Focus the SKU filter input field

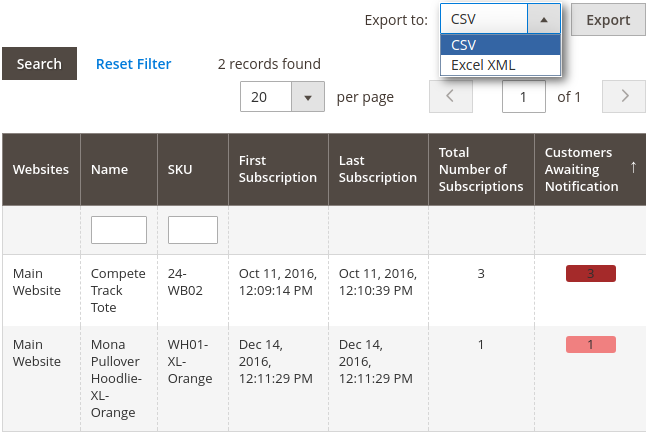[193, 230]
